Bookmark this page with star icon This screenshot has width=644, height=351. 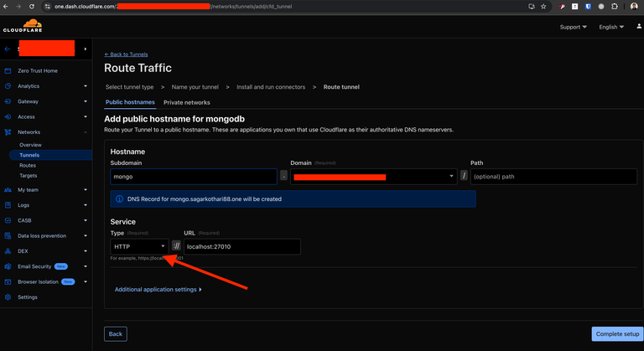[x=543, y=6]
